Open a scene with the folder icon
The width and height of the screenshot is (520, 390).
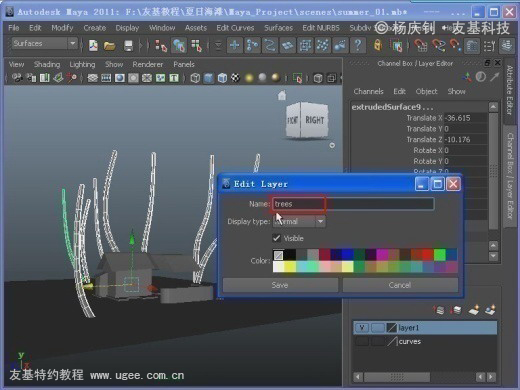(109, 45)
